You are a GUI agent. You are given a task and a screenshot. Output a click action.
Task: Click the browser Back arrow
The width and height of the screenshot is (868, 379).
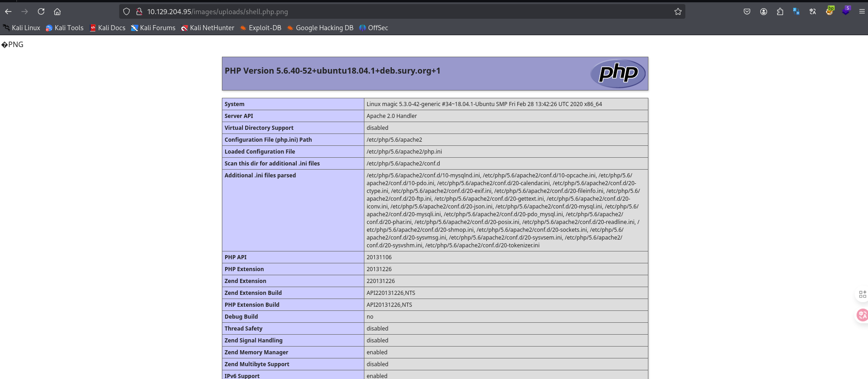(8, 11)
